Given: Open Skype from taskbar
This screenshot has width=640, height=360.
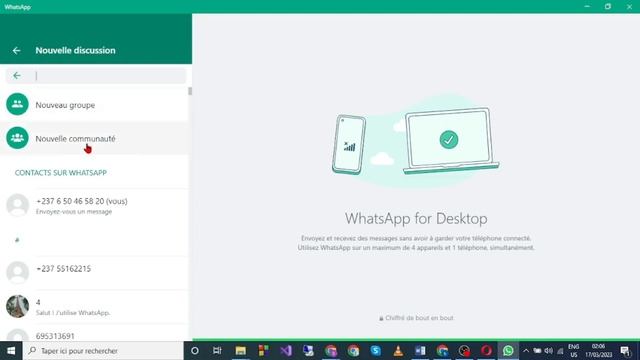Looking at the screenshot, I should 376,351.
